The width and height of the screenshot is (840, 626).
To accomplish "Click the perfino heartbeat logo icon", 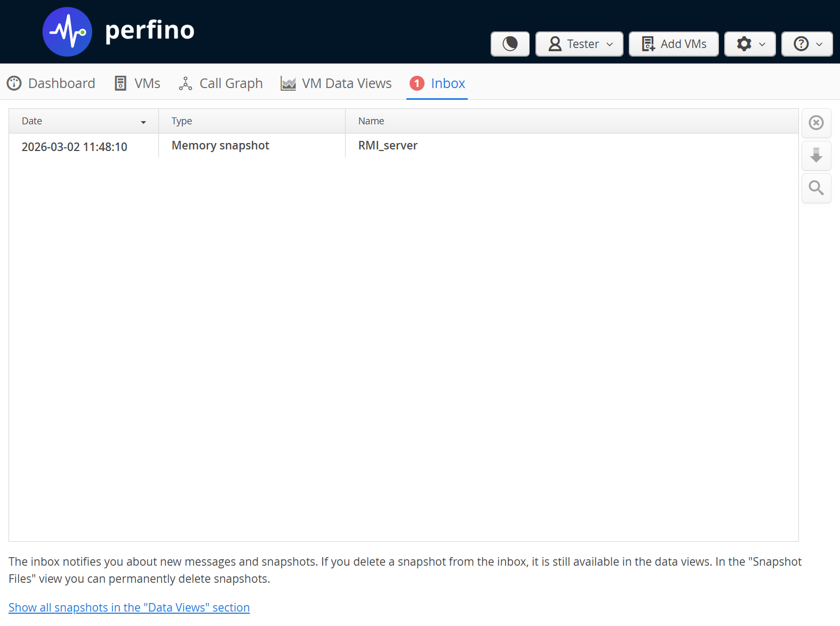I will pyautogui.click(x=67, y=32).
